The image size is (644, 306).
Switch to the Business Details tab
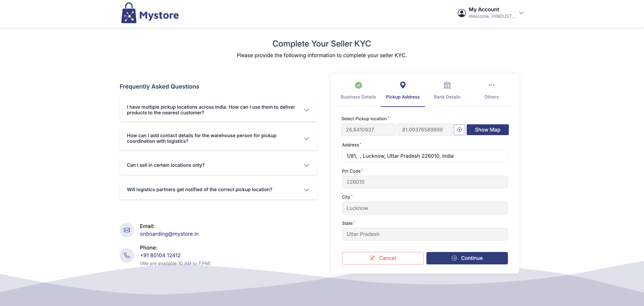click(x=358, y=97)
